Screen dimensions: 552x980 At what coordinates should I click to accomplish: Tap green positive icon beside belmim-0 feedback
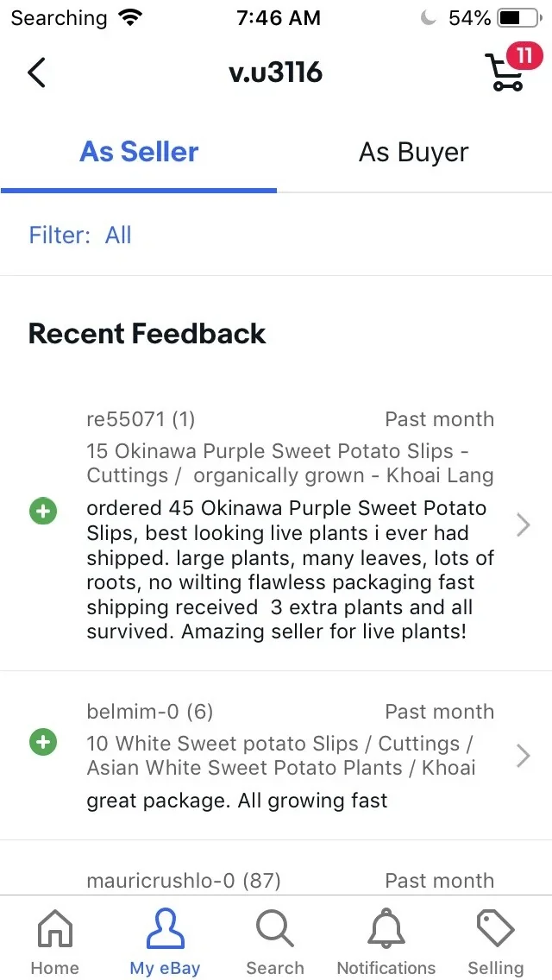point(43,741)
